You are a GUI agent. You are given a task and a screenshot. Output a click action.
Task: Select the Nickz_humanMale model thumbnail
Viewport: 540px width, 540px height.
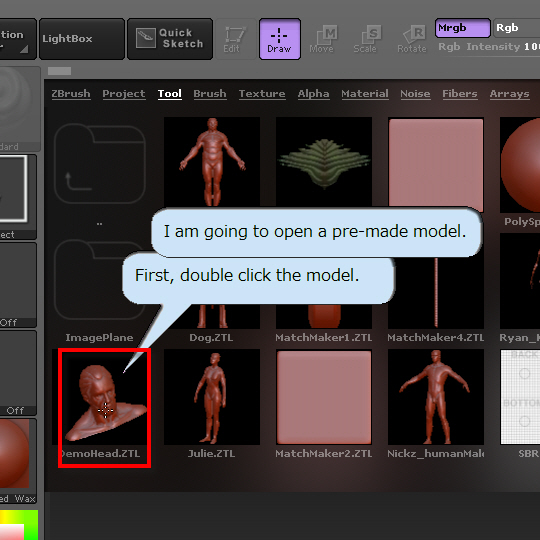436,397
